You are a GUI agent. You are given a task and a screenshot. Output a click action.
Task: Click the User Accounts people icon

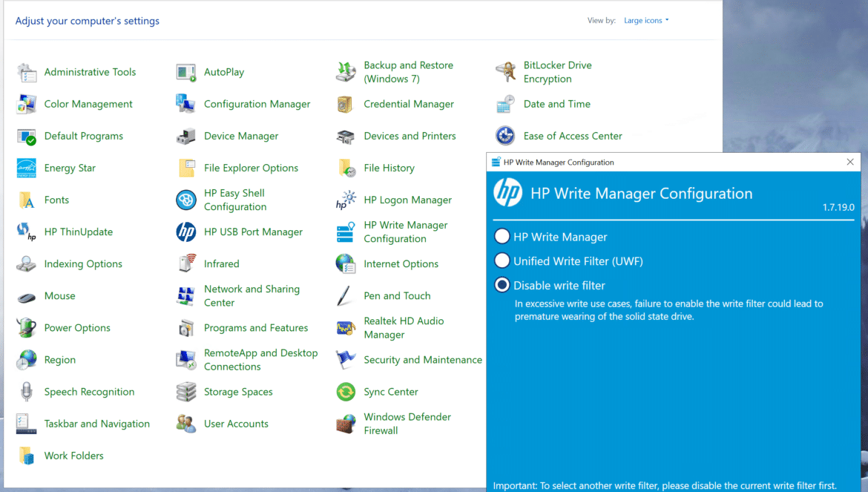(186, 424)
